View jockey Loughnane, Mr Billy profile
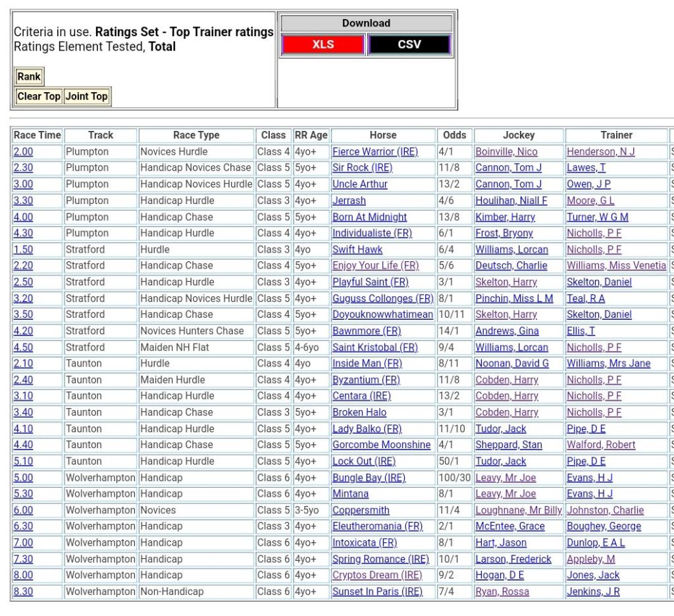The width and height of the screenshot is (674, 616). point(519,510)
